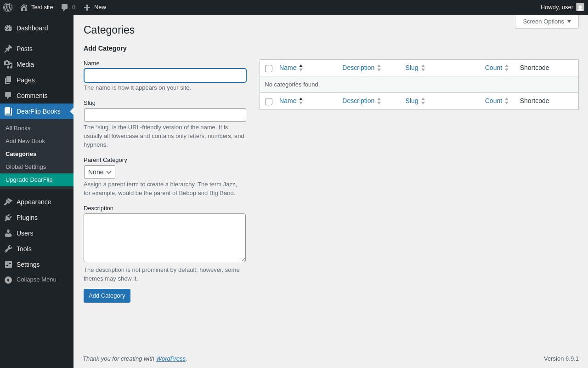
Task: Click the Tools wrench icon
Action: click(x=8, y=249)
